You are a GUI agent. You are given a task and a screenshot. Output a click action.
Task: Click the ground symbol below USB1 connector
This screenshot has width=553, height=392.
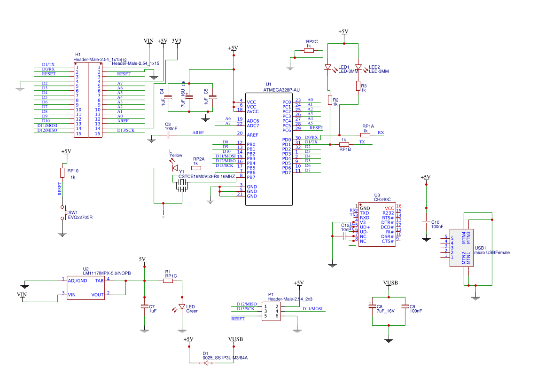point(475,298)
